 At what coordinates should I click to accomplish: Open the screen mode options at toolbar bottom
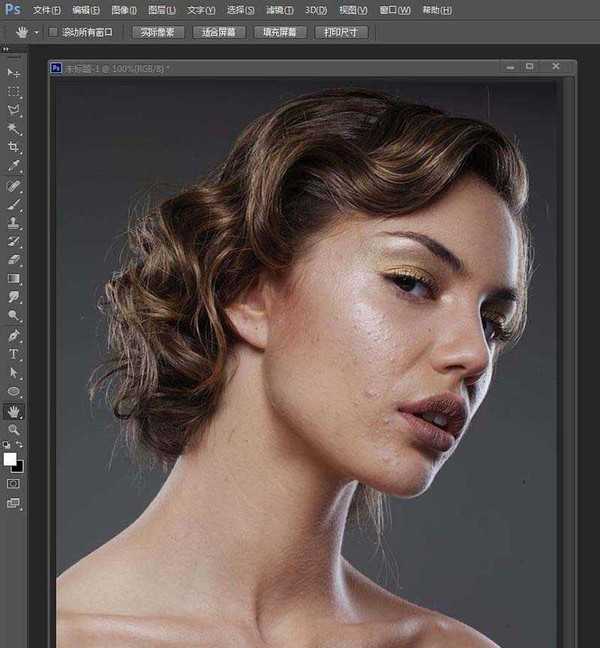(x=14, y=504)
